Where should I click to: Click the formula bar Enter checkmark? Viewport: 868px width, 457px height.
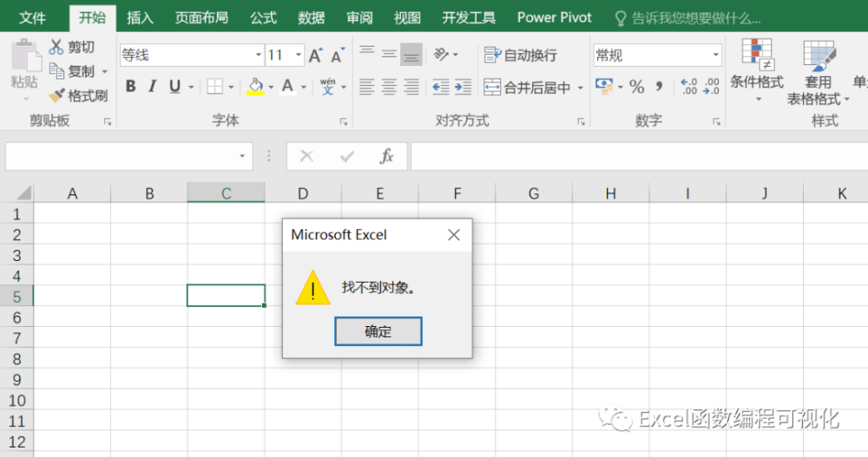click(x=347, y=157)
